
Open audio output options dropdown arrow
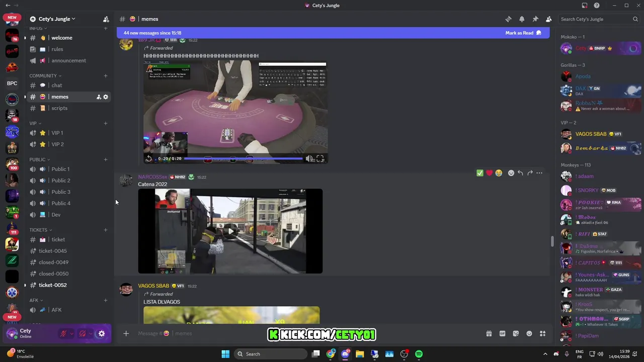91,333
